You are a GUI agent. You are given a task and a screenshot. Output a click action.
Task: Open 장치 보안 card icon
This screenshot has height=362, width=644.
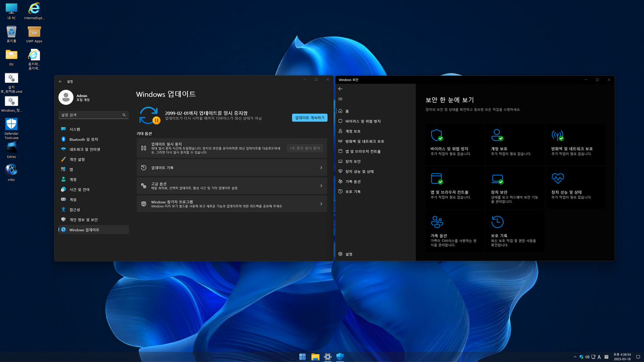click(497, 179)
